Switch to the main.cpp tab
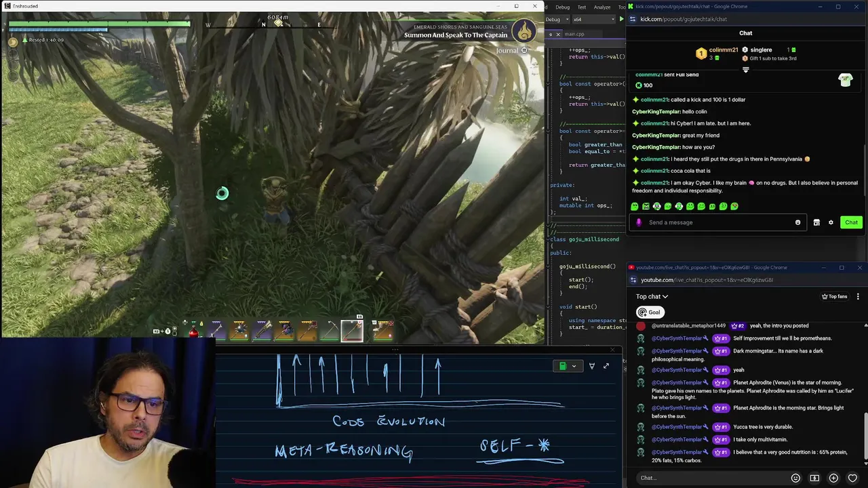The image size is (868, 488). tap(574, 34)
